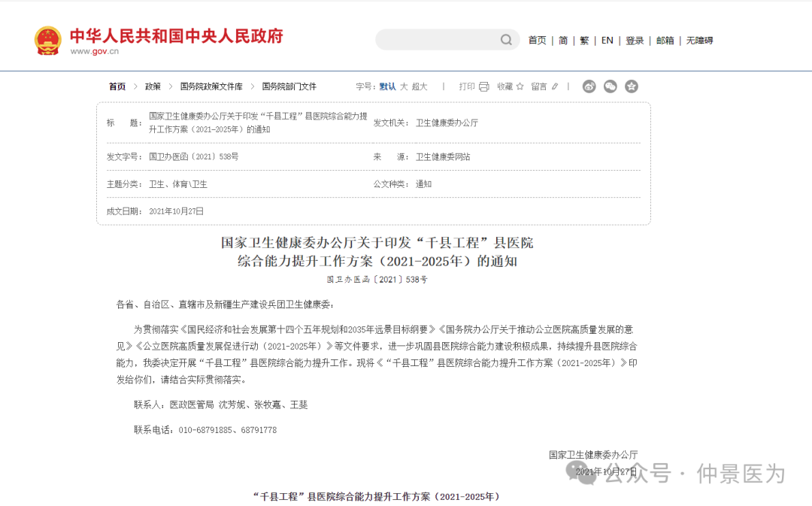Open the 国务院政策文件库 breadcrumb
The height and width of the screenshot is (506, 812).
(211, 86)
